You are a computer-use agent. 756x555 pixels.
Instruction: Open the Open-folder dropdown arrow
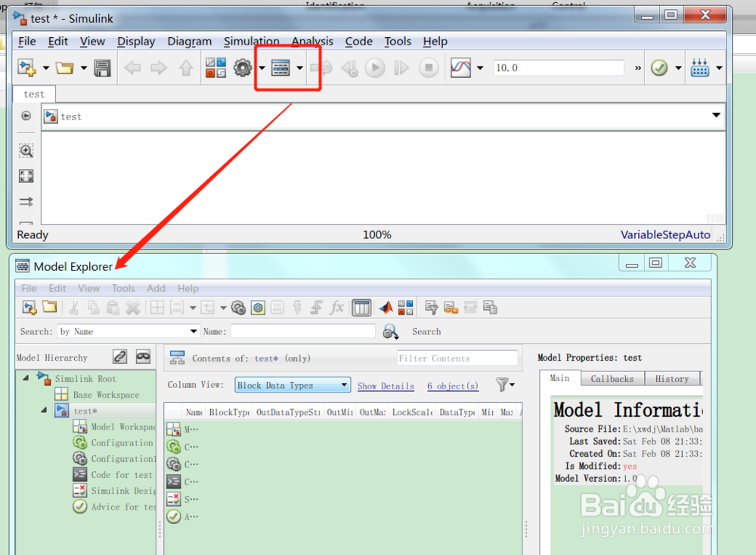point(83,68)
